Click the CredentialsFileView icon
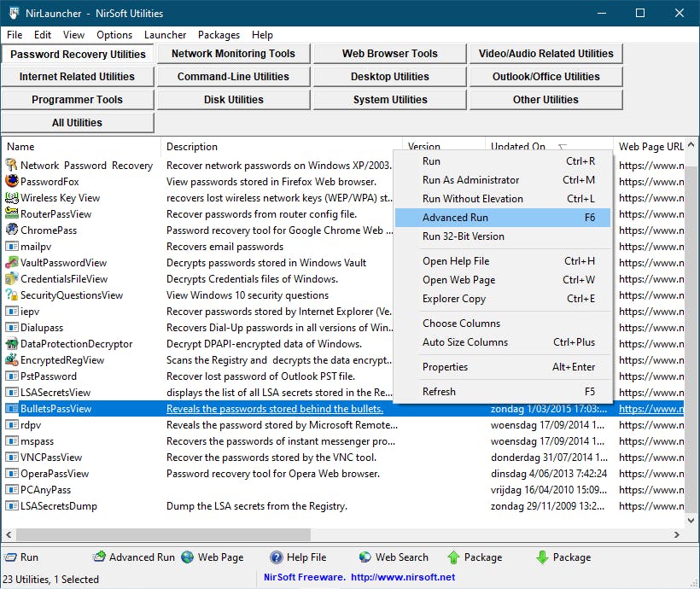 click(12, 278)
